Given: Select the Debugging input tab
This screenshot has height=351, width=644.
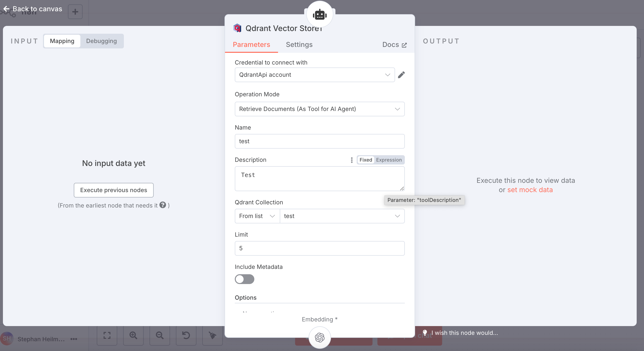Looking at the screenshot, I should click(101, 41).
